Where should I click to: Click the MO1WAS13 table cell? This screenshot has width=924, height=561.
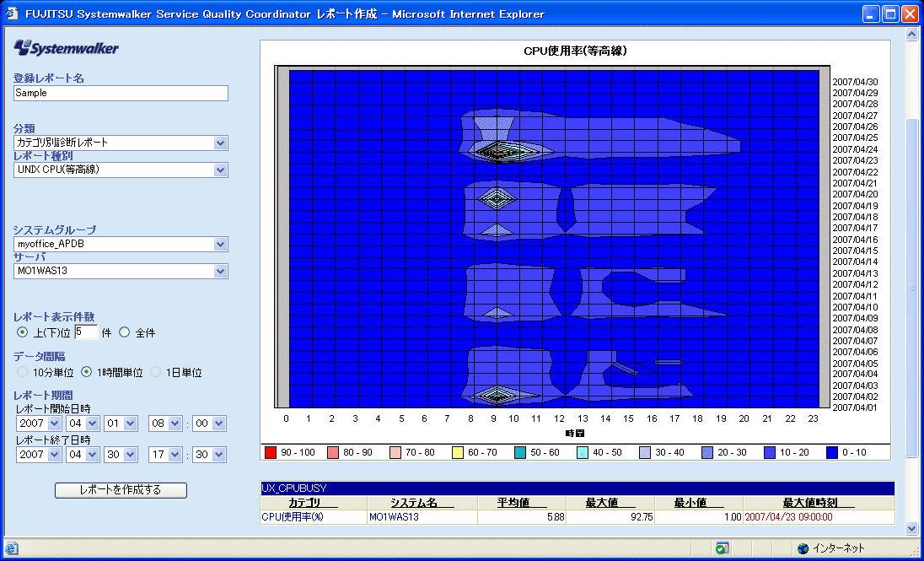coord(422,517)
